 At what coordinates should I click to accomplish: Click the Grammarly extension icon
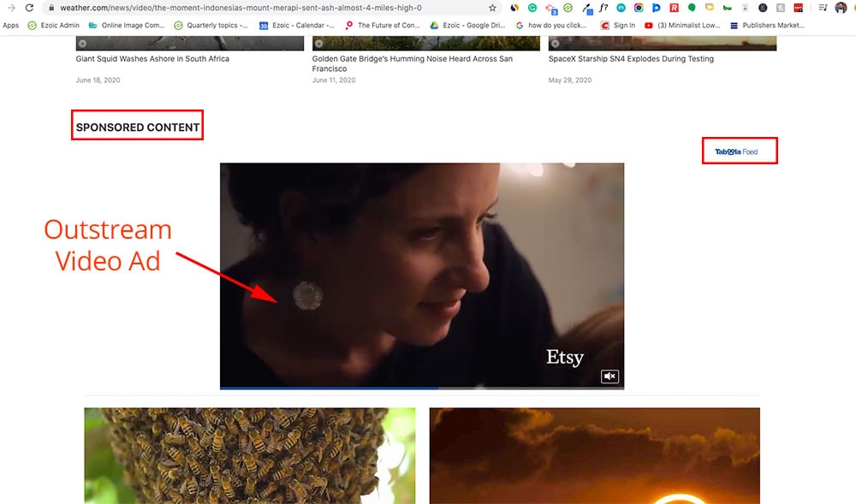pos(532,8)
